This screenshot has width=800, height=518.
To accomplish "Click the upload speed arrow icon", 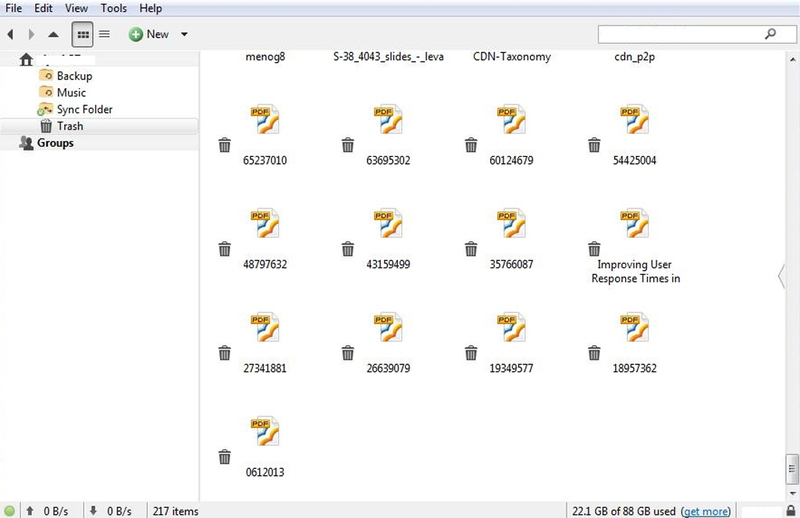I will coord(30,510).
